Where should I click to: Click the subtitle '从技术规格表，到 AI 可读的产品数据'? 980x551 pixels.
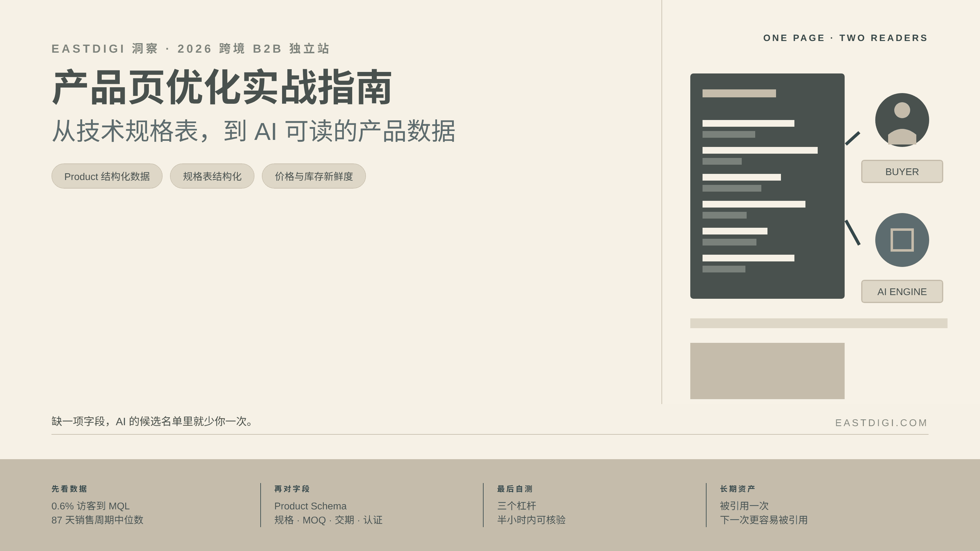253,131
